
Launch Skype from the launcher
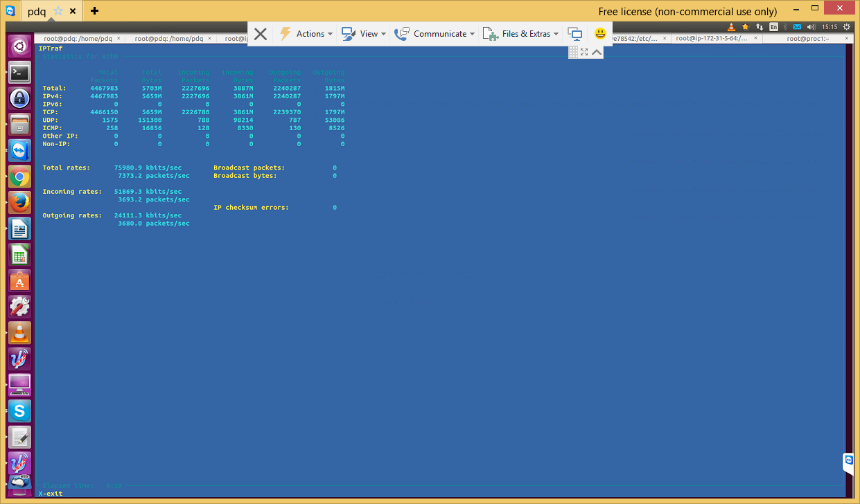tap(19, 411)
